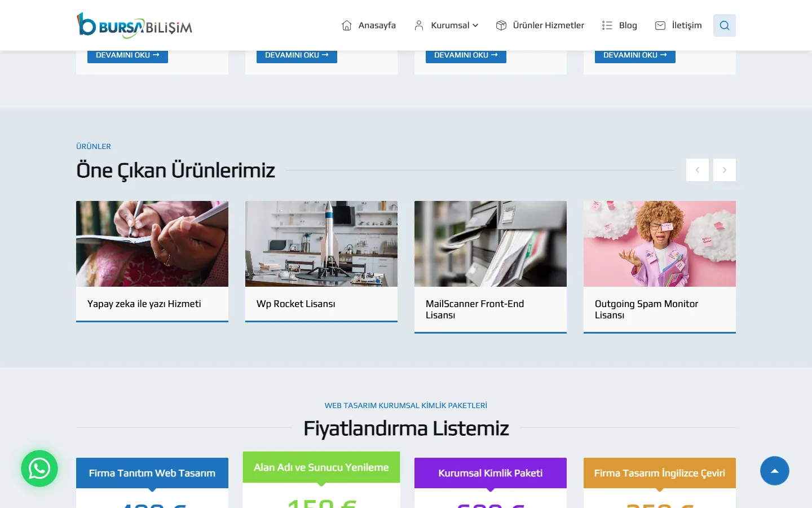The width and height of the screenshot is (812, 508).
Task: Show next products with right chevron
Action: [725, 170]
